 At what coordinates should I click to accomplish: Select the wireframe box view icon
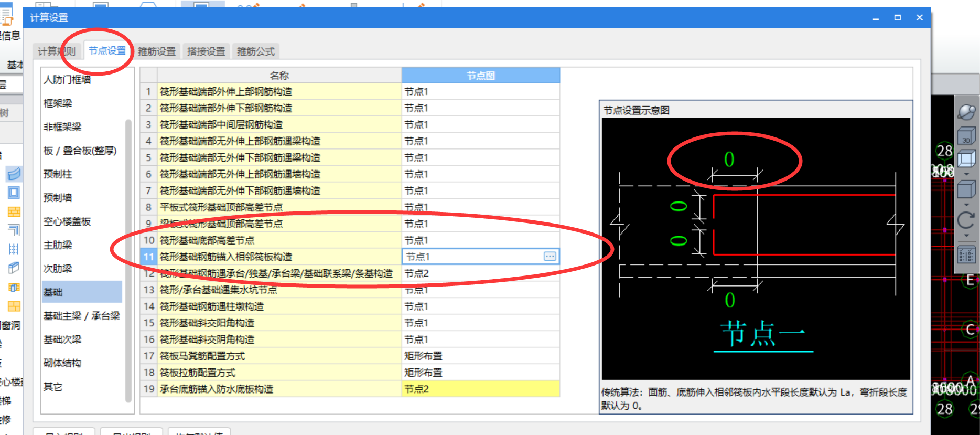[966, 158]
